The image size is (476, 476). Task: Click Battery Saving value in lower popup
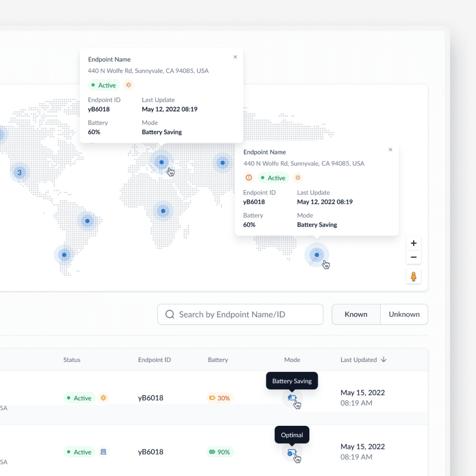[317, 225]
